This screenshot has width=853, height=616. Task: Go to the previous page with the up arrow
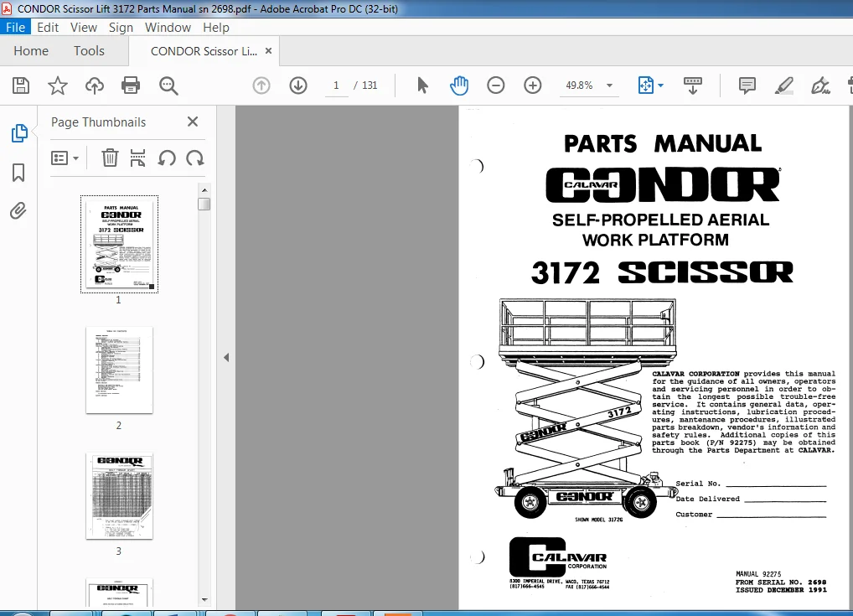(x=261, y=85)
